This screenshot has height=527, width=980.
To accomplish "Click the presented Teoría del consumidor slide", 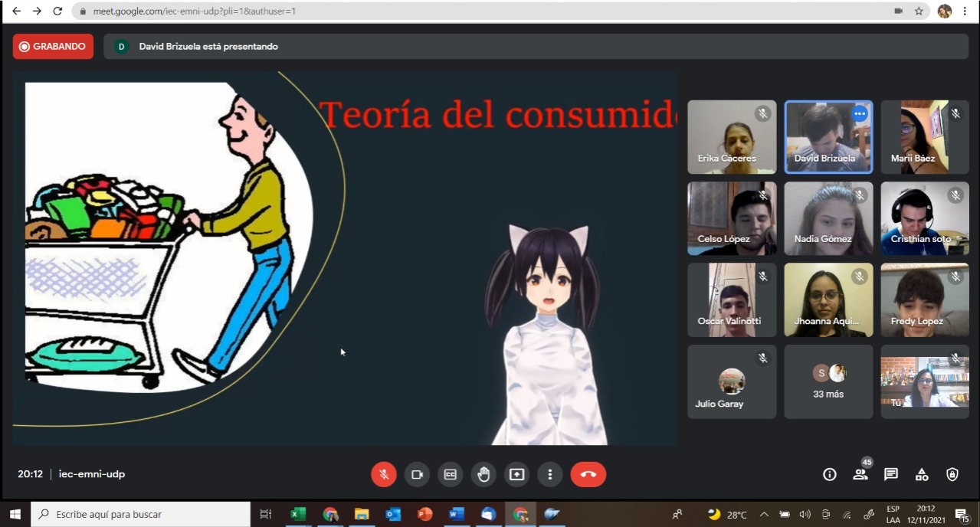I will tap(344, 258).
